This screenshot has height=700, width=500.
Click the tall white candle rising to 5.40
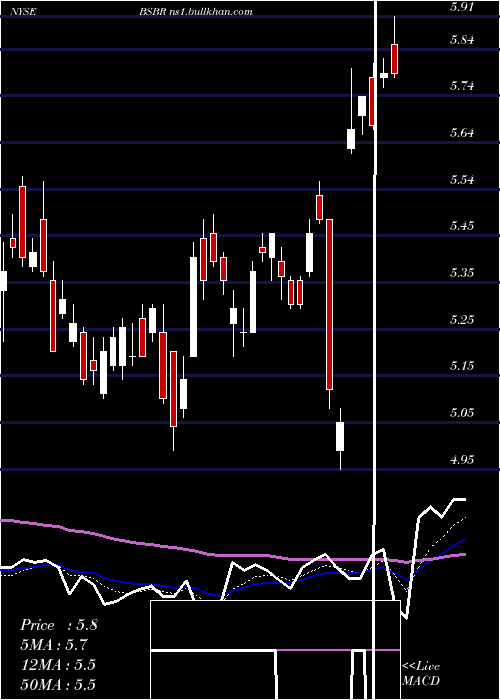[x=193, y=307]
